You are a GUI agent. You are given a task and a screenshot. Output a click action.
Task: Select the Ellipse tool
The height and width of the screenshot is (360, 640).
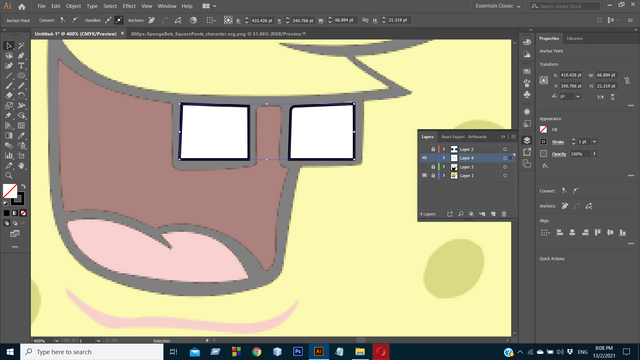pyautogui.click(x=21, y=76)
